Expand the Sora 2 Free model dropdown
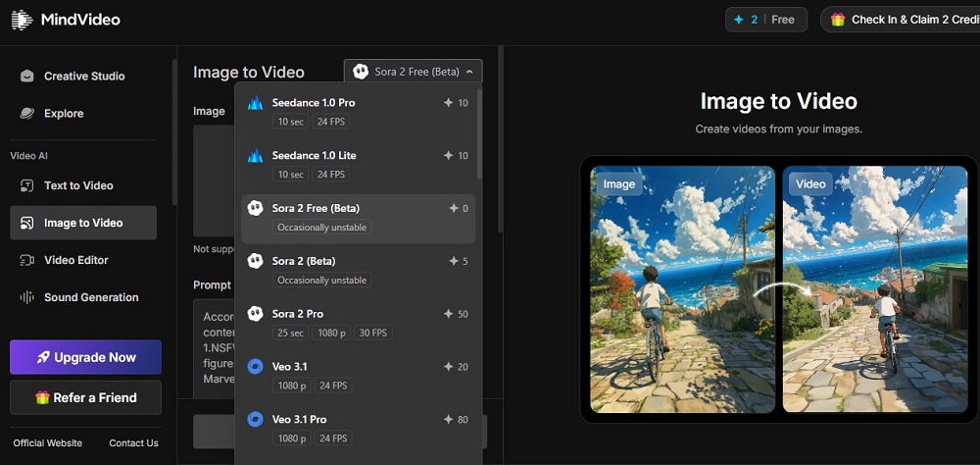 413,72
